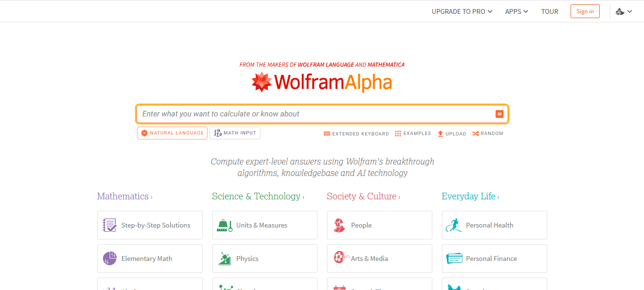
Task: Click the Sign in button
Action: coord(585,11)
